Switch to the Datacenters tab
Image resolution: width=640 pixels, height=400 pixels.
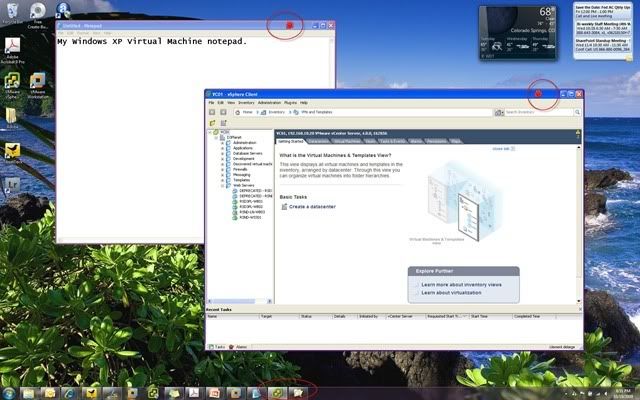tap(318, 141)
